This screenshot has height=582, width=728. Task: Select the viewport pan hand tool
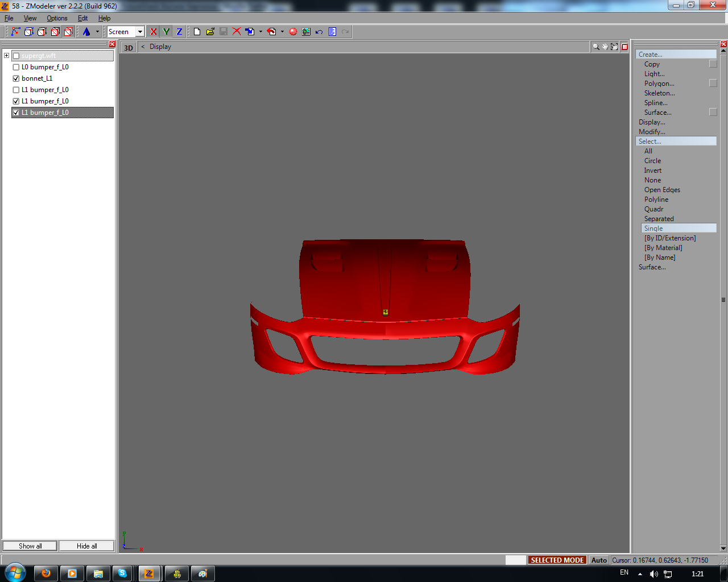pos(605,47)
